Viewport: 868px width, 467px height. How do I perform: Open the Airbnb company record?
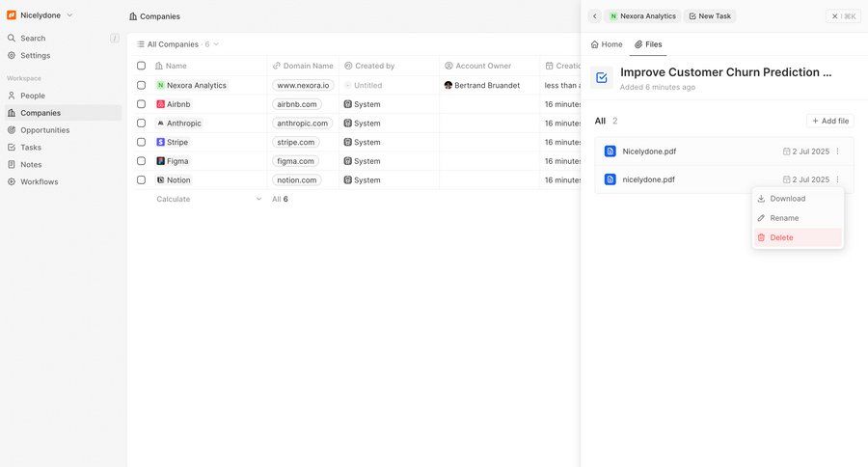coord(174,104)
